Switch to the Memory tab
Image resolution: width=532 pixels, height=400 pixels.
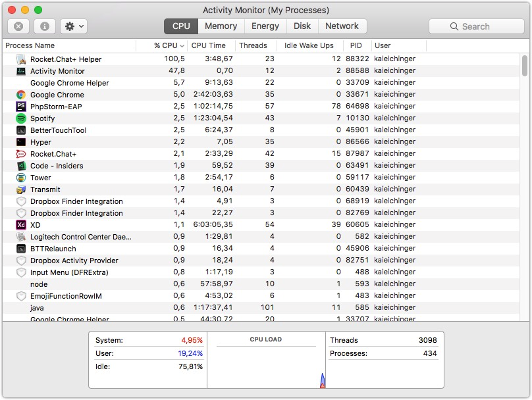click(221, 26)
